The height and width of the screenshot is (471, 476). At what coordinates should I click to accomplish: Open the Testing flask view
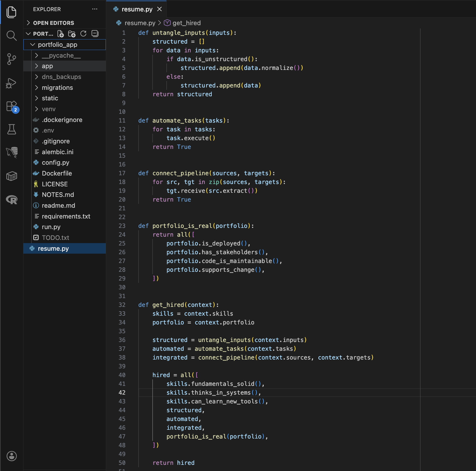pyautogui.click(x=11, y=129)
